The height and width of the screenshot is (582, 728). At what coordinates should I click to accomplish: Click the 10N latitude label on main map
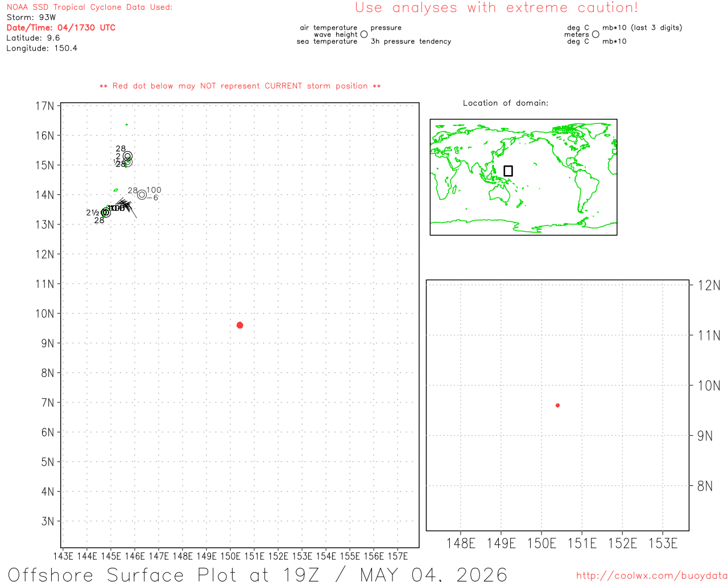click(45, 314)
